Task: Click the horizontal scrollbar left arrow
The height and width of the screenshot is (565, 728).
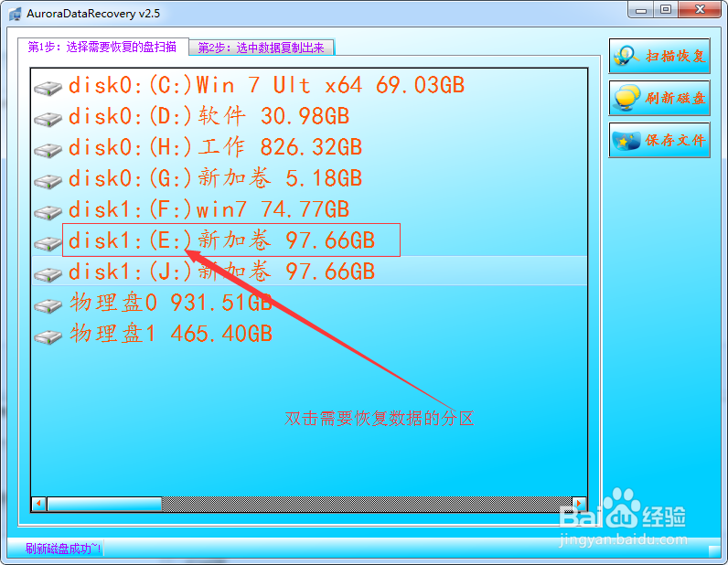Action: (x=39, y=503)
